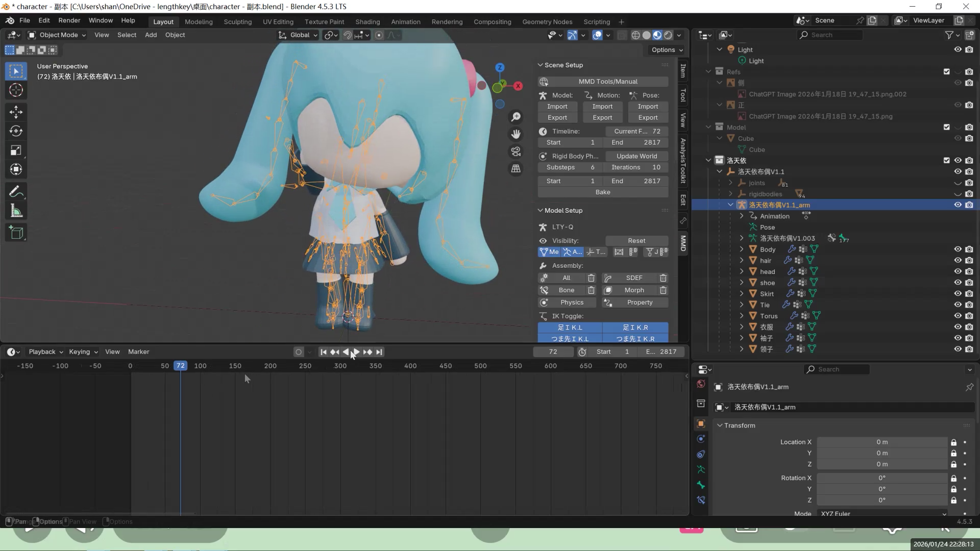This screenshot has height=551, width=980.
Task: Toggle the 足ＩＫ.L IK button
Action: tap(570, 328)
